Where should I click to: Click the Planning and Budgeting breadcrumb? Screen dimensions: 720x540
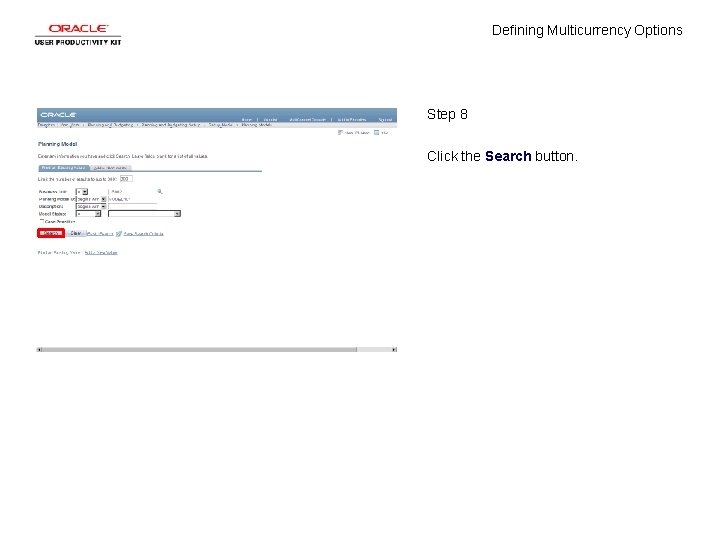[110, 125]
